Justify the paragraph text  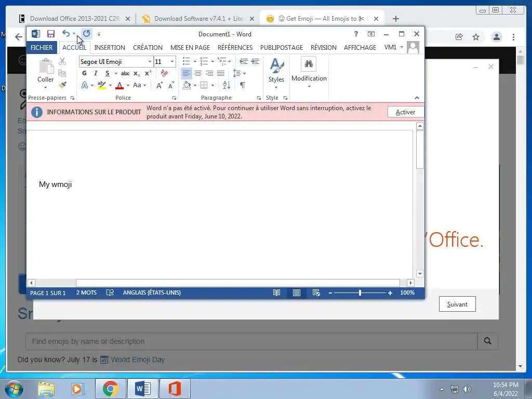click(x=221, y=73)
